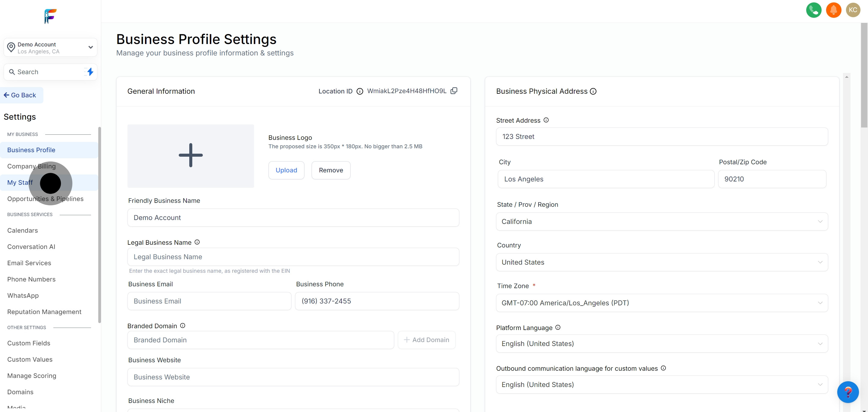Click the Go Back link

pyautogui.click(x=22, y=95)
